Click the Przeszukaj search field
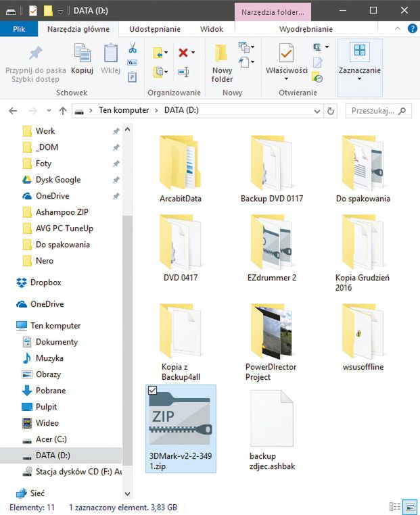This screenshot has width=420, height=515. pyautogui.click(x=378, y=111)
